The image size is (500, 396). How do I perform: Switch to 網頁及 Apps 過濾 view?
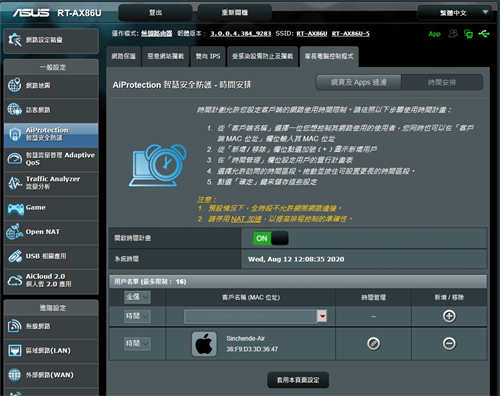tap(359, 82)
